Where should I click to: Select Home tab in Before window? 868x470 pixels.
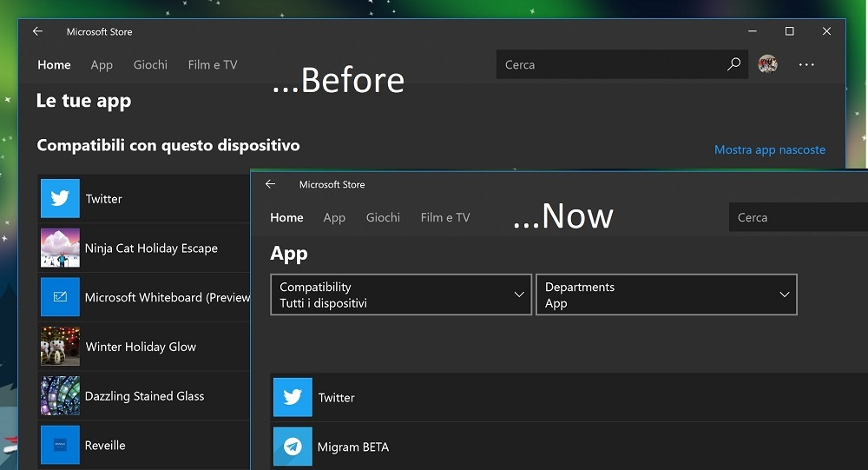pyautogui.click(x=54, y=65)
